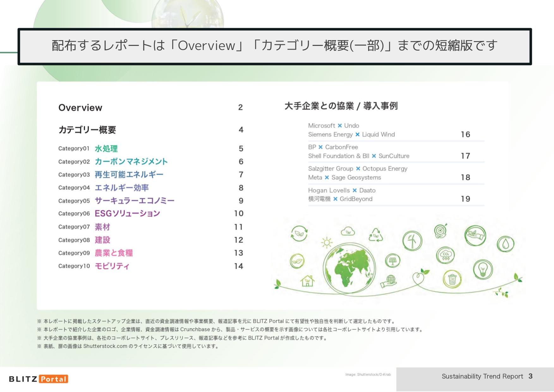Click the green globe illustration
Screen dimensions: 554x392
[x=349, y=269]
